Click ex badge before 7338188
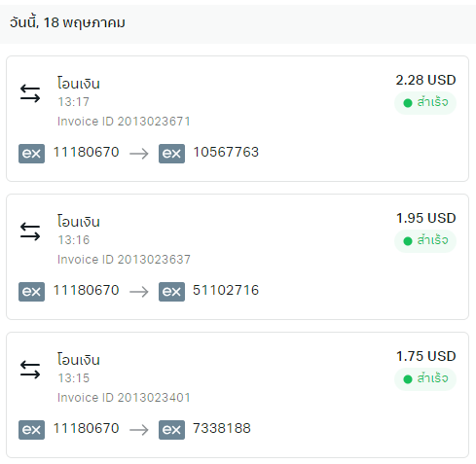This screenshot has height=464, width=476. coord(171,430)
